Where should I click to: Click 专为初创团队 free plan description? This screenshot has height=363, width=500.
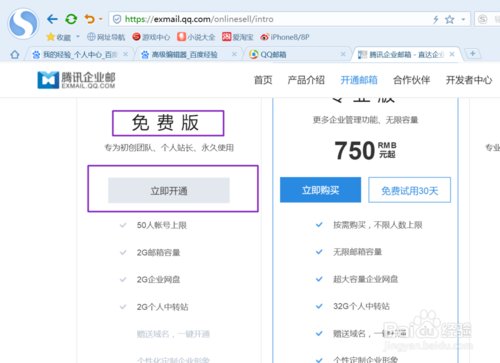[x=169, y=148]
